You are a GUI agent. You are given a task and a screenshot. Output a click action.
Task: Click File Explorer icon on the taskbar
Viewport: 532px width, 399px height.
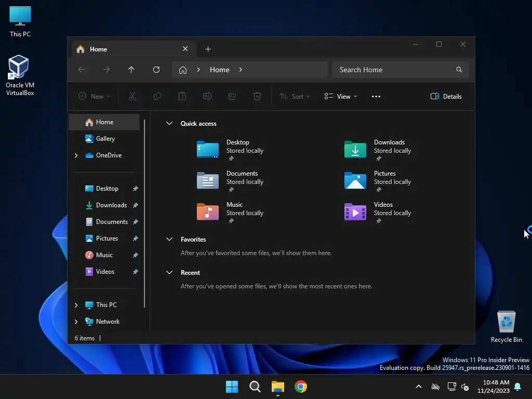(278, 387)
